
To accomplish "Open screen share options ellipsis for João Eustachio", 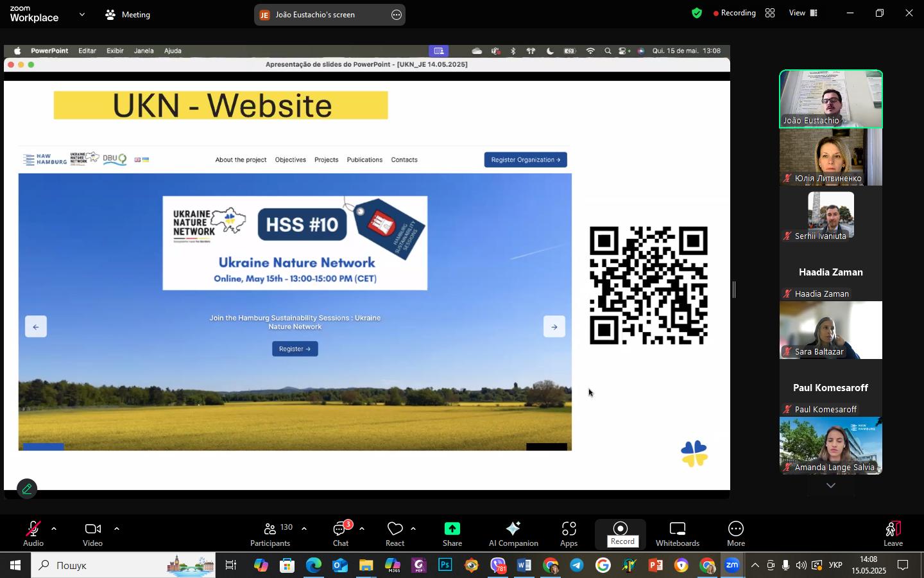I will pyautogui.click(x=397, y=15).
